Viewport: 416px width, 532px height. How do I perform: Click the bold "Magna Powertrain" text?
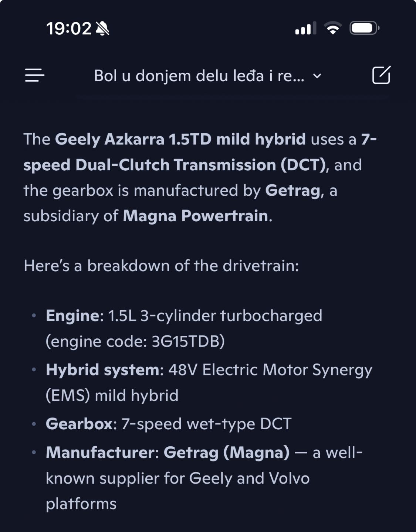pyautogui.click(x=195, y=216)
